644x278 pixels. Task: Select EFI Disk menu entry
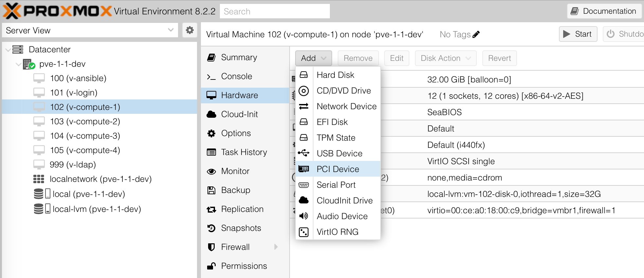tap(338, 122)
